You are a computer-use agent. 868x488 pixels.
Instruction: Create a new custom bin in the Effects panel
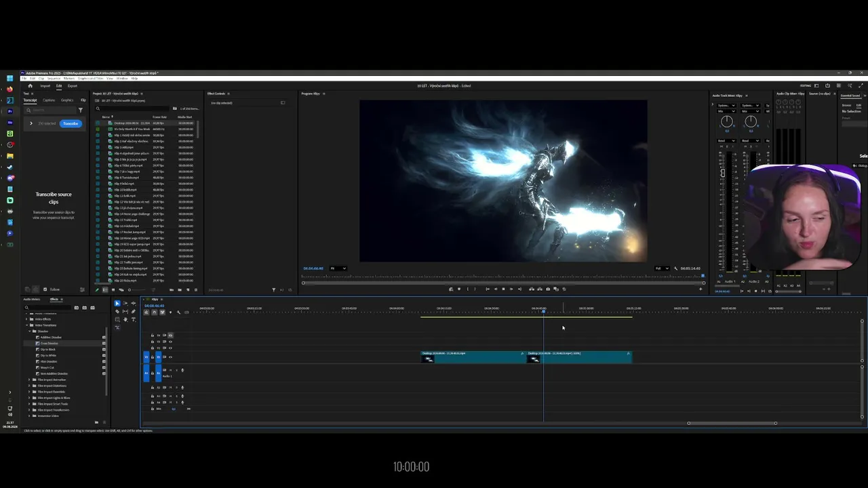[x=96, y=422]
